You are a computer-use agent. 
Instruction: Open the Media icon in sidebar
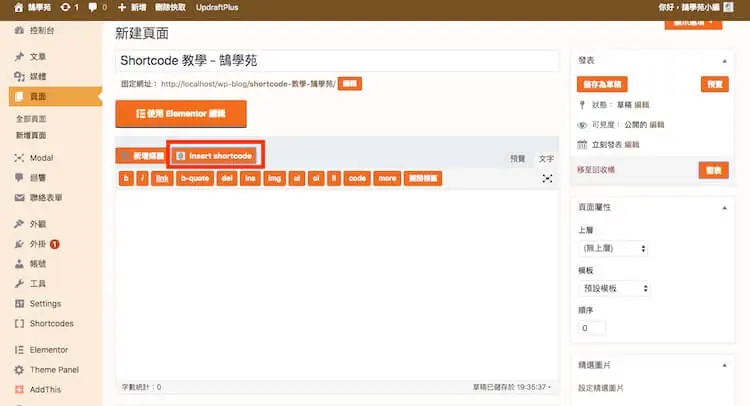pos(19,76)
